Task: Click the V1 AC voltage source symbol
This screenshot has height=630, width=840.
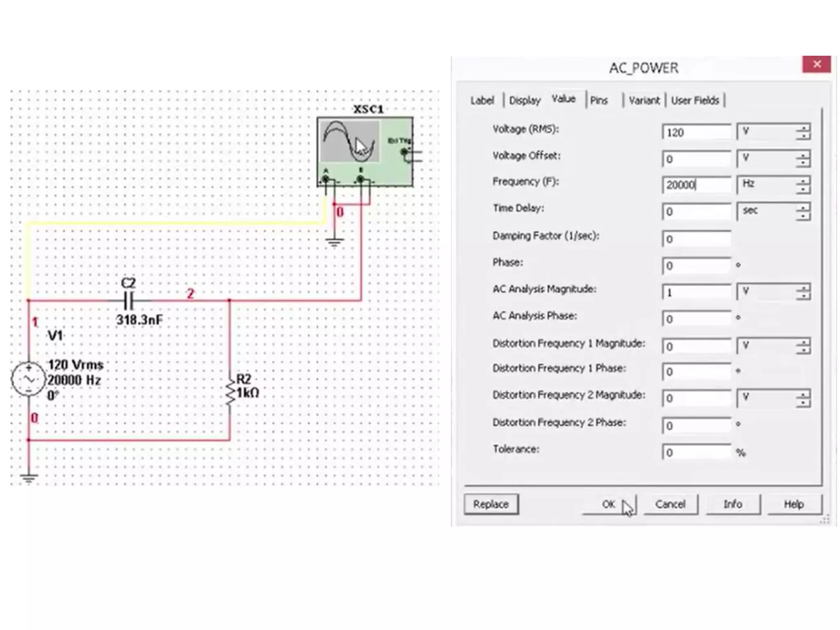Action: point(28,379)
